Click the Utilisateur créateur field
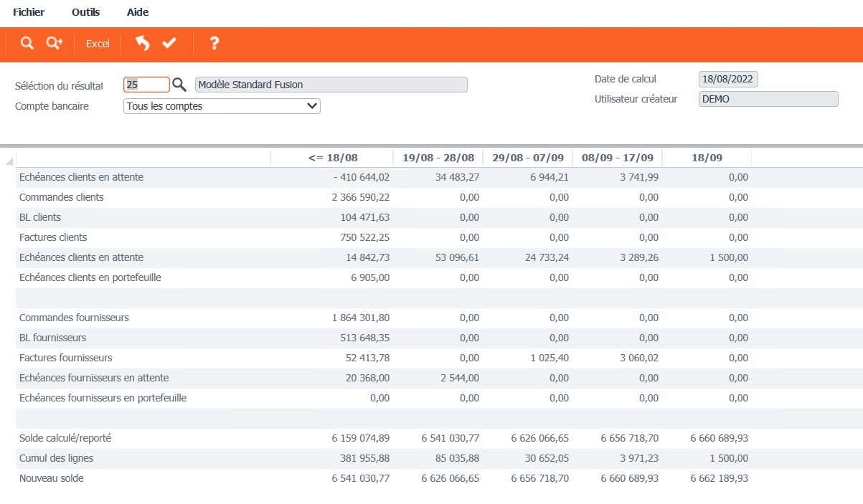The width and height of the screenshot is (863, 504). 768,99
